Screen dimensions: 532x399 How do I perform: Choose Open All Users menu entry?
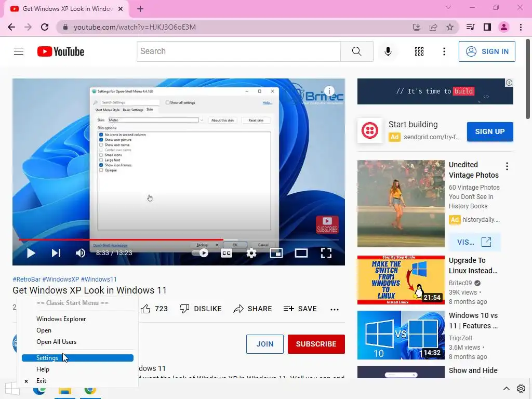tap(78, 342)
